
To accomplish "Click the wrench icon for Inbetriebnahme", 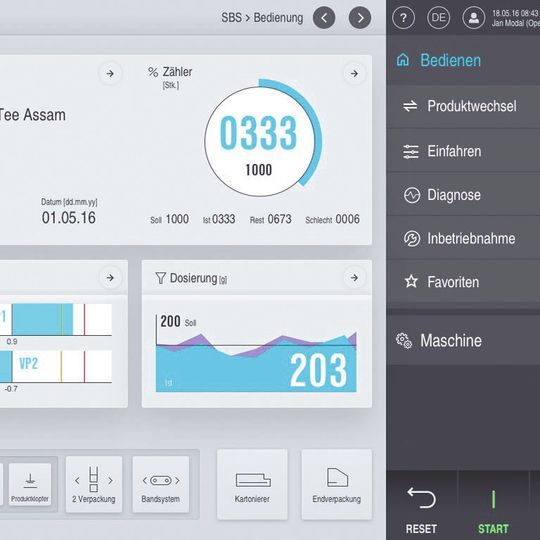I will [412, 239].
